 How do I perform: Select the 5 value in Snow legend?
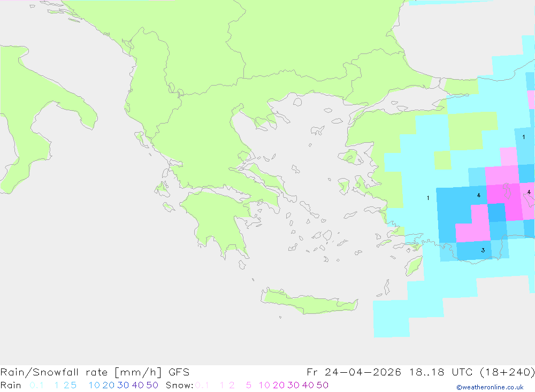[x=249, y=385]
